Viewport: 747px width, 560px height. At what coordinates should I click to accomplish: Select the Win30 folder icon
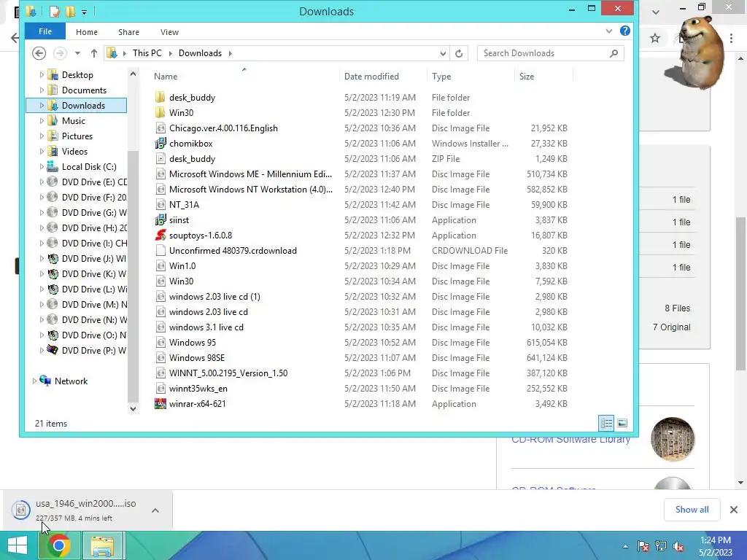point(160,113)
